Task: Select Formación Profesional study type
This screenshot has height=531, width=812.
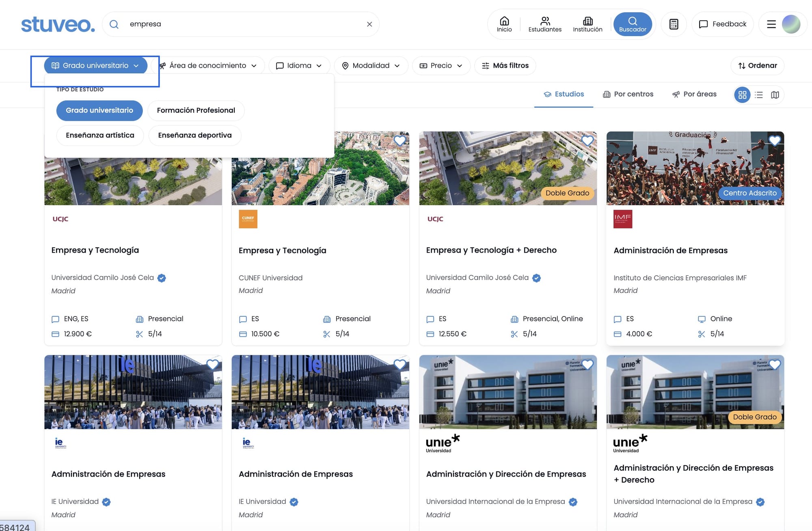Action: tap(196, 110)
